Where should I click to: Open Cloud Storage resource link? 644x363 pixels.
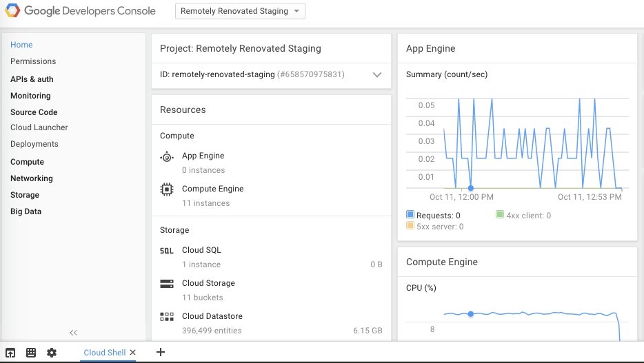tap(208, 283)
